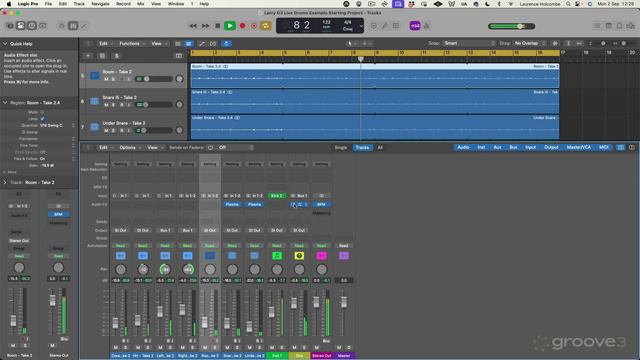
Task: Open the Browsers media icon
Action: pyautogui.click(x=631, y=26)
